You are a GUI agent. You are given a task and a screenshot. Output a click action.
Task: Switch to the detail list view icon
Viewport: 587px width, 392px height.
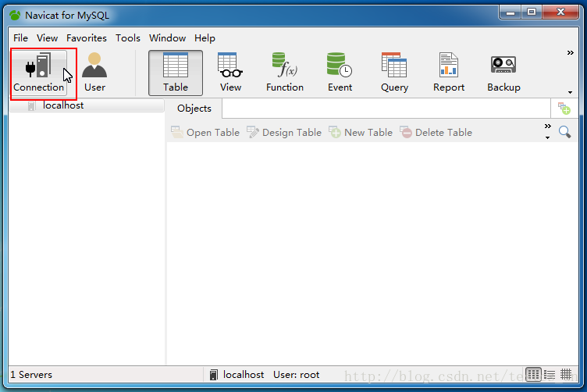pyautogui.click(x=550, y=374)
